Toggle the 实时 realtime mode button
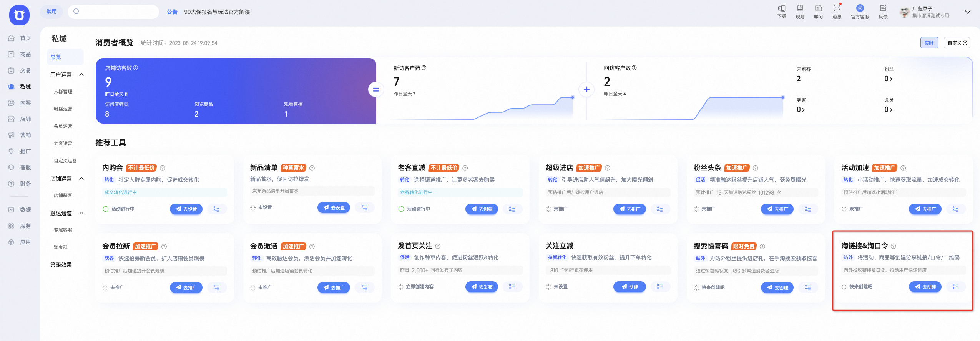 [x=929, y=43]
